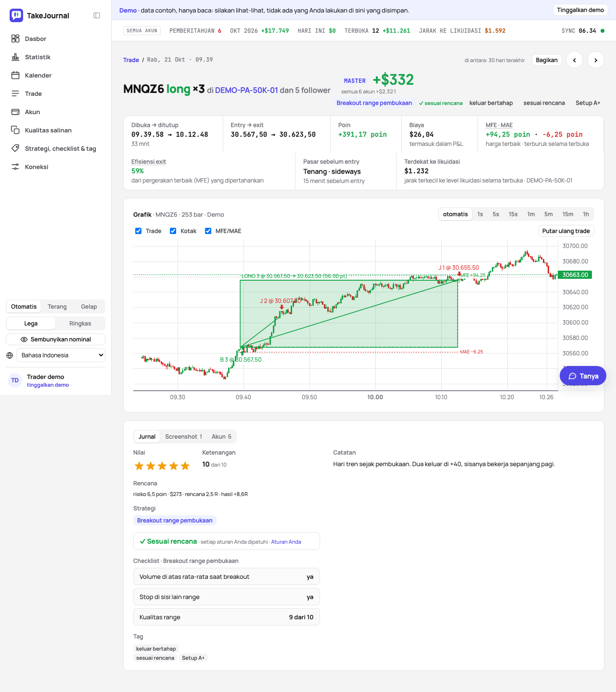Click the fifth rating star
This screenshot has height=692, width=616.
coord(185,466)
